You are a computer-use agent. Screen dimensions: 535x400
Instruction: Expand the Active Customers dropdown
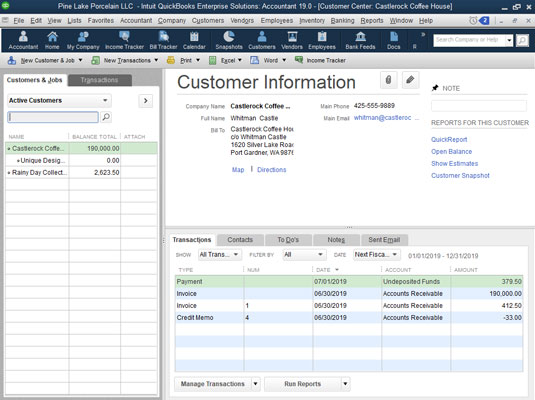pos(59,100)
